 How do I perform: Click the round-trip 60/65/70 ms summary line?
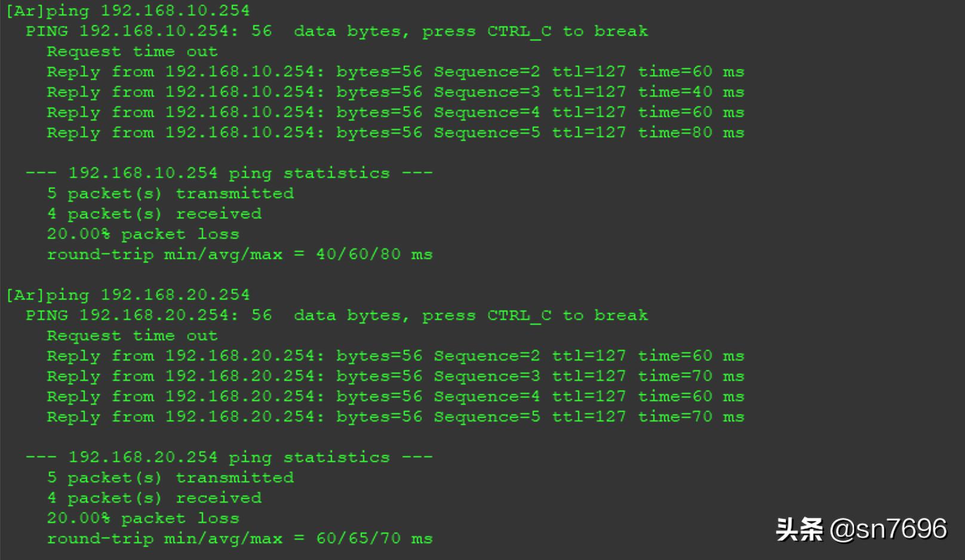coord(239,539)
